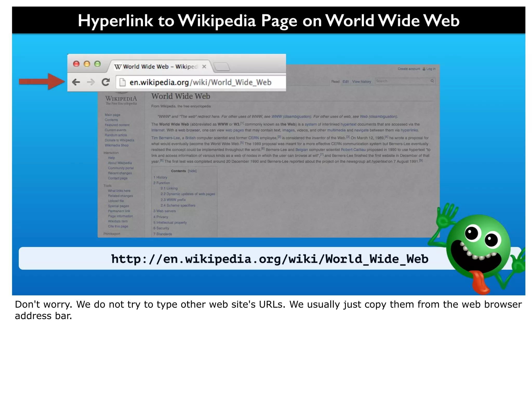The image size is (532, 411).
Task: Open Random article sidebar link
Action: coord(116,135)
